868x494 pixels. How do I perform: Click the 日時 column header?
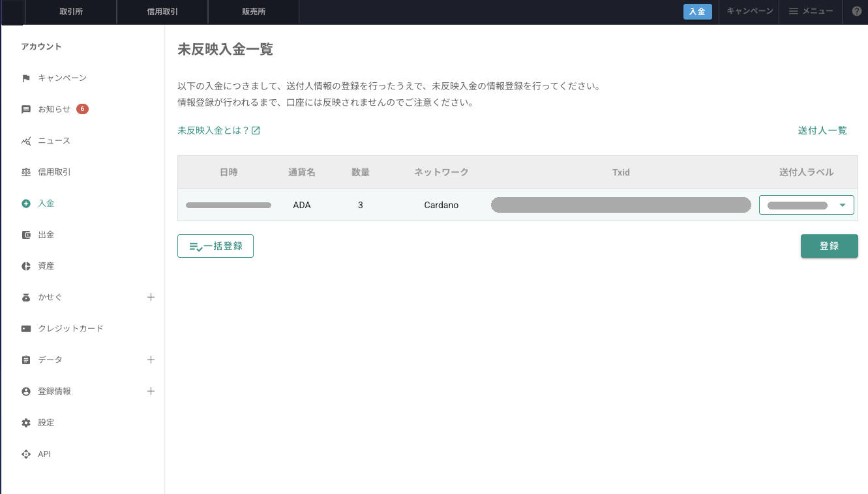click(x=228, y=172)
